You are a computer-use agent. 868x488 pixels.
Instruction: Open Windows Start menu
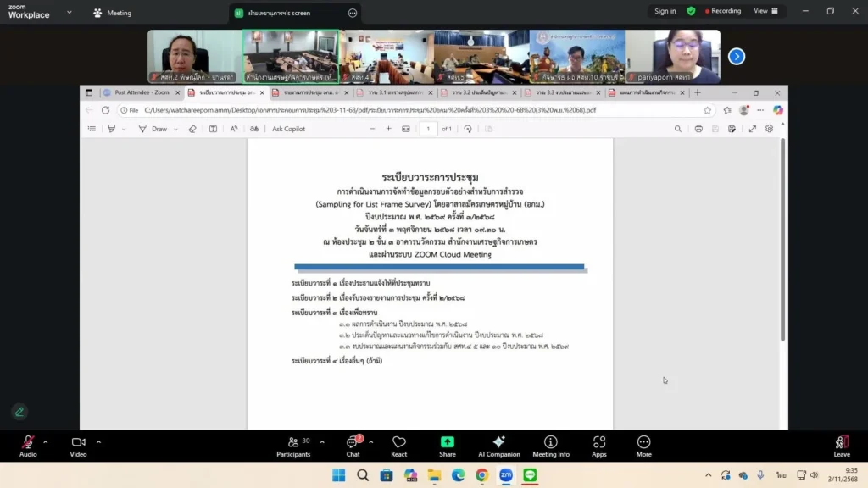point(339,475)
